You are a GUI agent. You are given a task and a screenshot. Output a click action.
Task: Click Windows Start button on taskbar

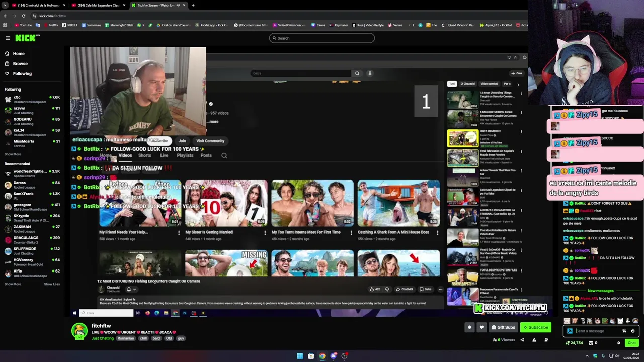point(300,356)
